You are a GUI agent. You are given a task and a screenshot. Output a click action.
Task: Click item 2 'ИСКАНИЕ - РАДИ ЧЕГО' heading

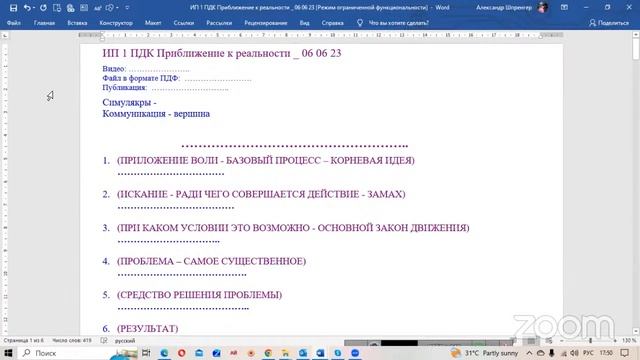261,194
